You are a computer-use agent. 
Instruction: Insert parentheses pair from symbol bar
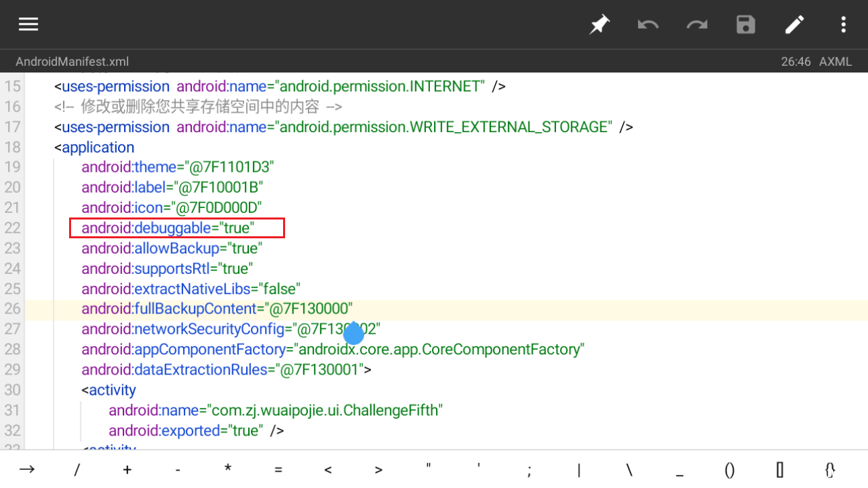click(x=730, y=470)
